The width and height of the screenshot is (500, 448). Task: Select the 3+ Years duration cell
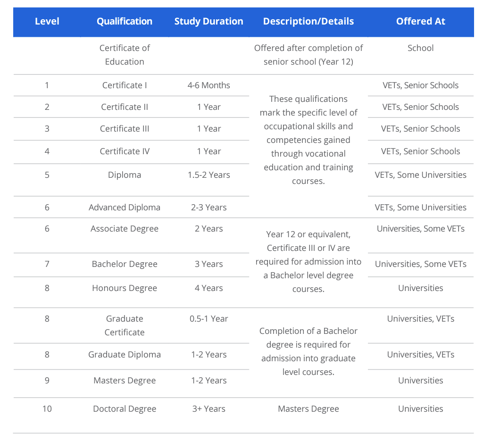pos(208,409)
